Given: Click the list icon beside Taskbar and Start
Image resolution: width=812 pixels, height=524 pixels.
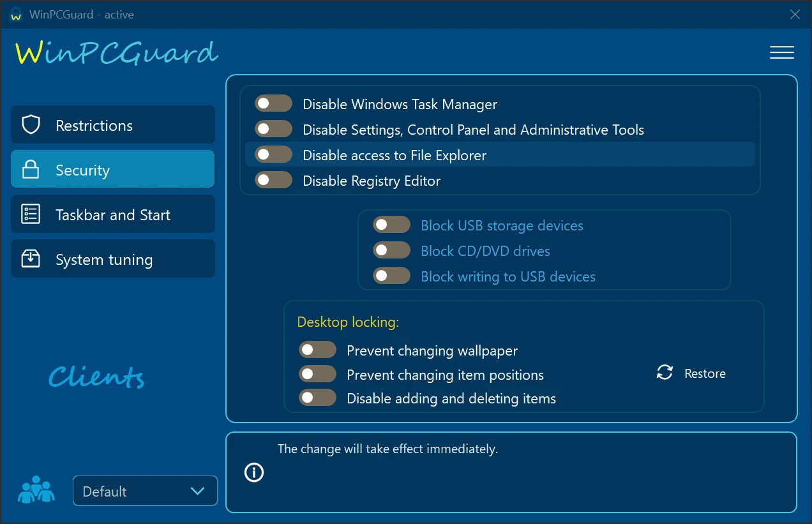Looking at the screenshot, I should point(31,214).
